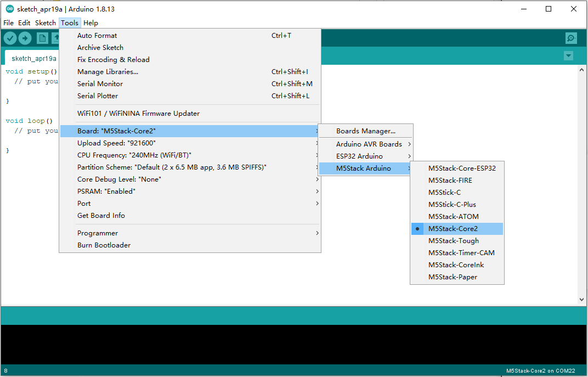Open Serial Monitor from Tools menu
Viewport: 588px width, 377px height.
190,83
